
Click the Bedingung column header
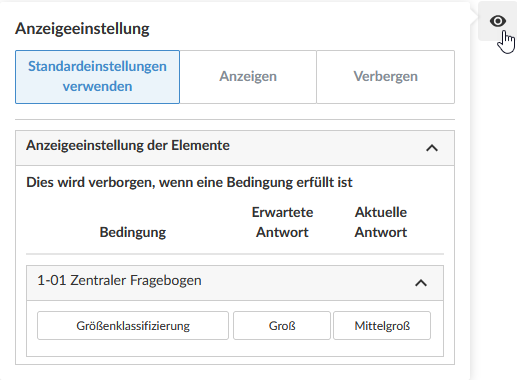click(133, 232)
